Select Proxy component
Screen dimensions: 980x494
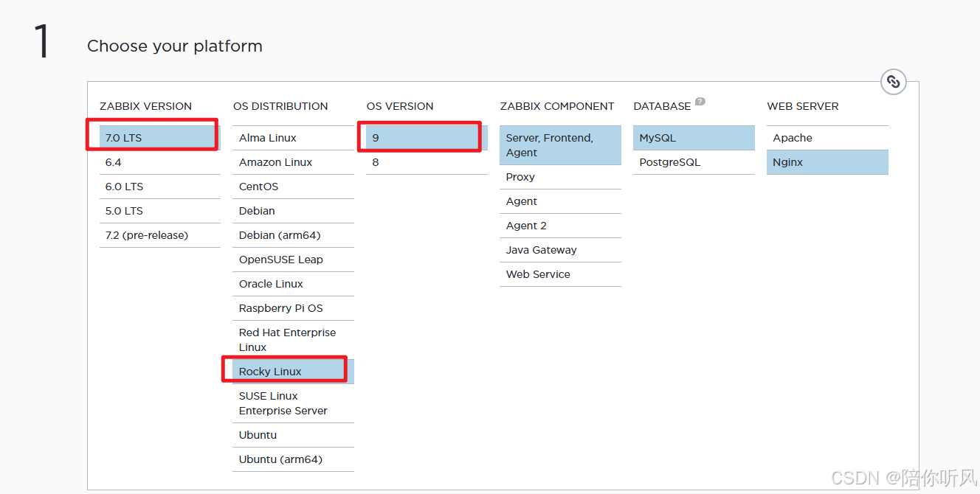coord(561,177)
